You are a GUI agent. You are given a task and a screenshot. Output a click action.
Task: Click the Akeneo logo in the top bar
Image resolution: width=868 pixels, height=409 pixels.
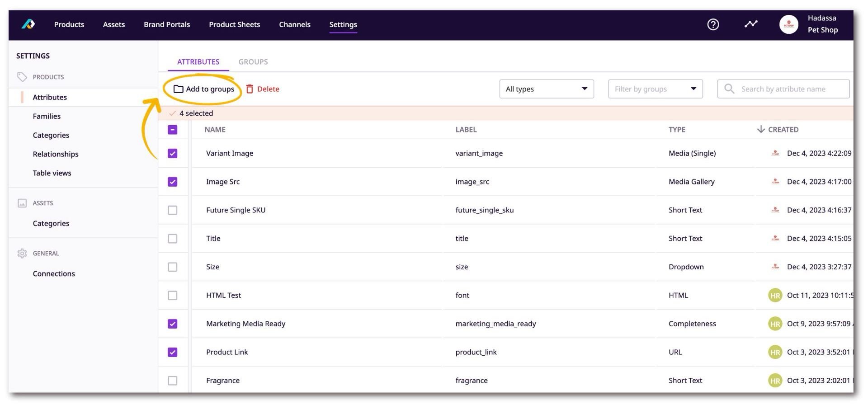click(x=28, y=24)
